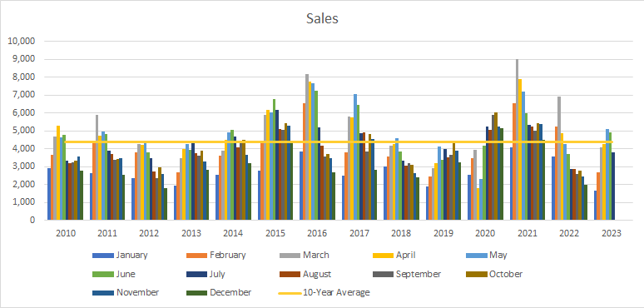
Task: Select the 10-Year Average legend entry
Action: tap(324, 292)
